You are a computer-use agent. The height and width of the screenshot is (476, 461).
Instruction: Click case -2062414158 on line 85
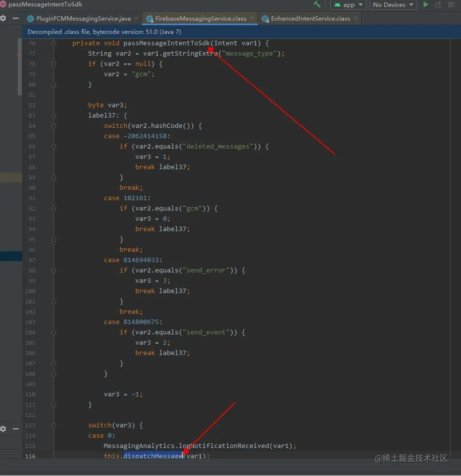click(137, 136)
